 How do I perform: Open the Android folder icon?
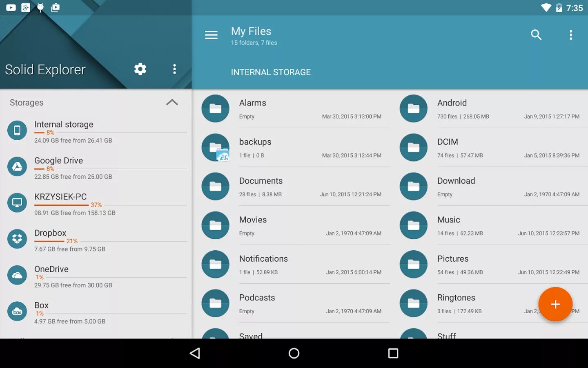pos(414,108)
